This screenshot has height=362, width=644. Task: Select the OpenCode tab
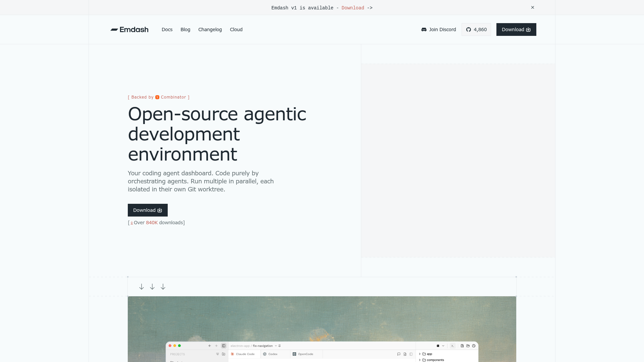[306, 354]
